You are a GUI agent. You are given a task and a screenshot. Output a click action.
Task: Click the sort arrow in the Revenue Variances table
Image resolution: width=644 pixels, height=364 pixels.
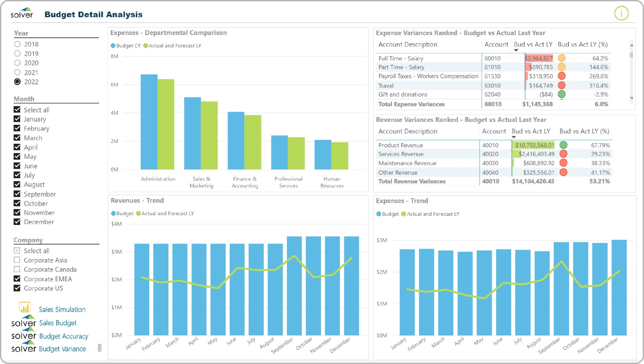pyautogui.click(x=514, y=137)
